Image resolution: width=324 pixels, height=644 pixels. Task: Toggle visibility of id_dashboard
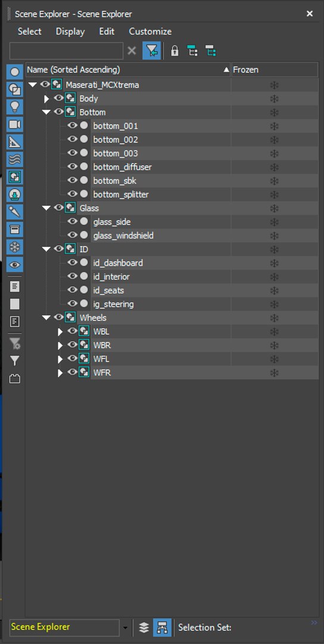pyautogui.click(x=73, y=262)
